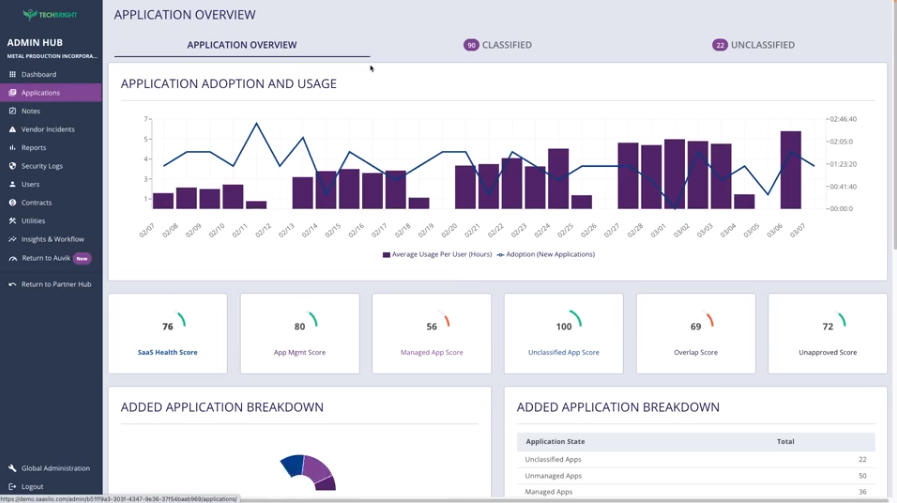
Task: Click the Dashboard grid icon in sidebar
Action: click(x=12, y=74)
